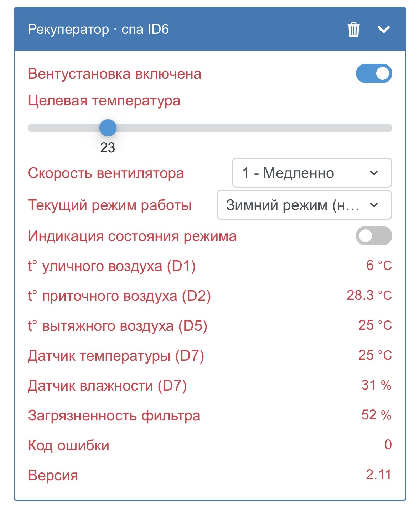
Task: Toggle the Вентустановка включена switch
Action: click(x=374, y=74)
